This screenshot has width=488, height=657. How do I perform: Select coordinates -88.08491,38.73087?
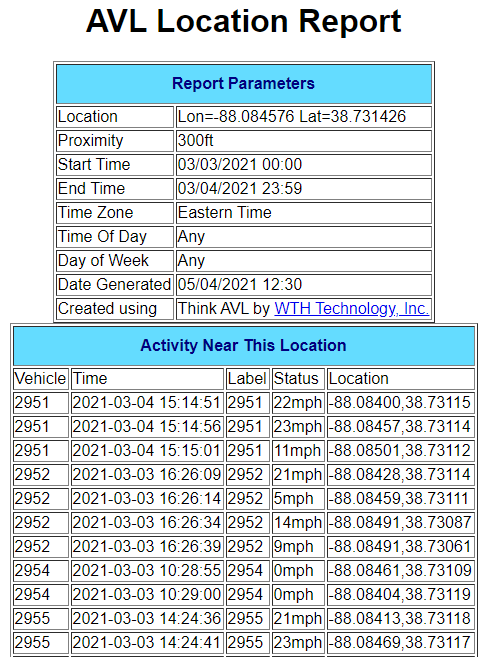(x=401, y=522)
